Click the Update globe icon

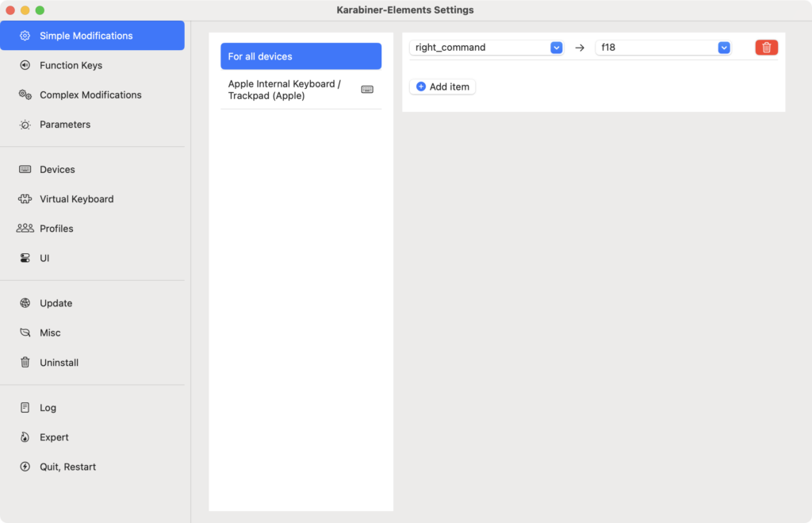pos(25,303)
